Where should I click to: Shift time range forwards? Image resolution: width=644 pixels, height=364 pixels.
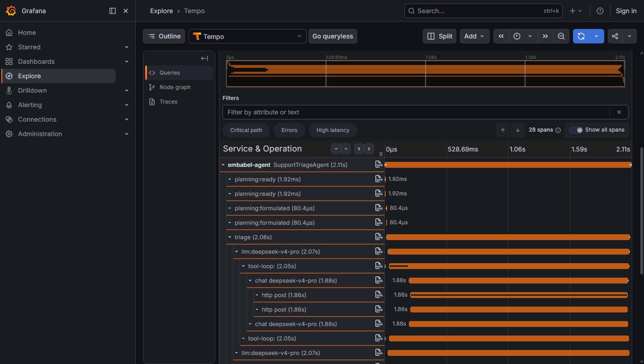coord(545,36)
